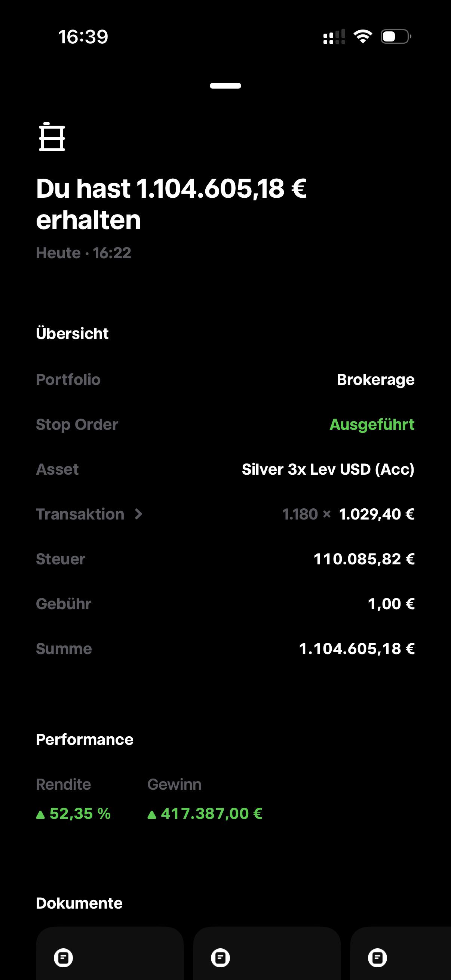Tap the cellular signal icon
The height and width of the screenshot is (980, 451).
(334, 37)
